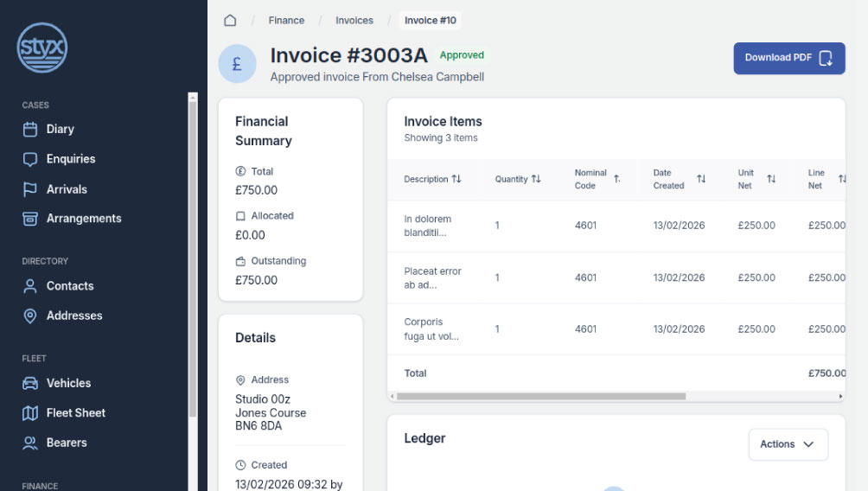Image resolution: width=868 pixels, height=491 pixels.
Task: Open the Diary calendar icon
Action: point(30,130)
